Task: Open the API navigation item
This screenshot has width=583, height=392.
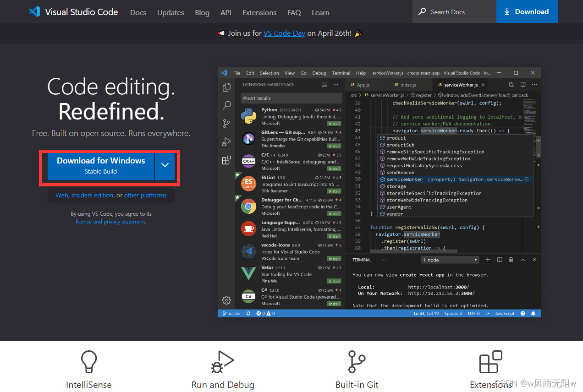Action: pyautogui.click(x=226, y=12)
